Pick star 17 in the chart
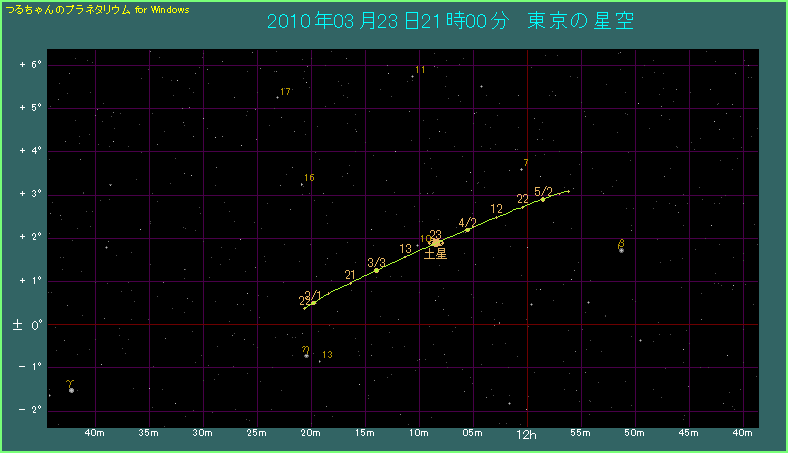This screenshot has height=453, width=788. pos(278,97)
